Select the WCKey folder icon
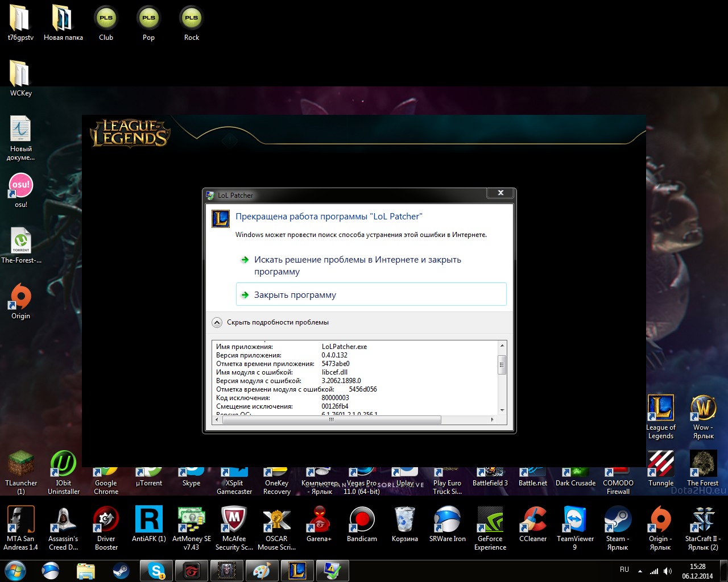The image size is (728, 582). pyautogui.click(x=20, y=78)
